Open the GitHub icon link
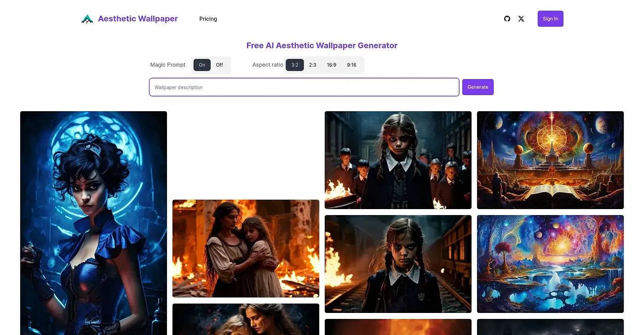 point(507,19)
